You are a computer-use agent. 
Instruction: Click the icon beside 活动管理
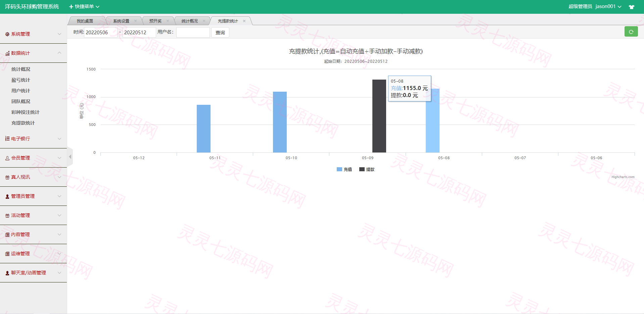point(7,215)
